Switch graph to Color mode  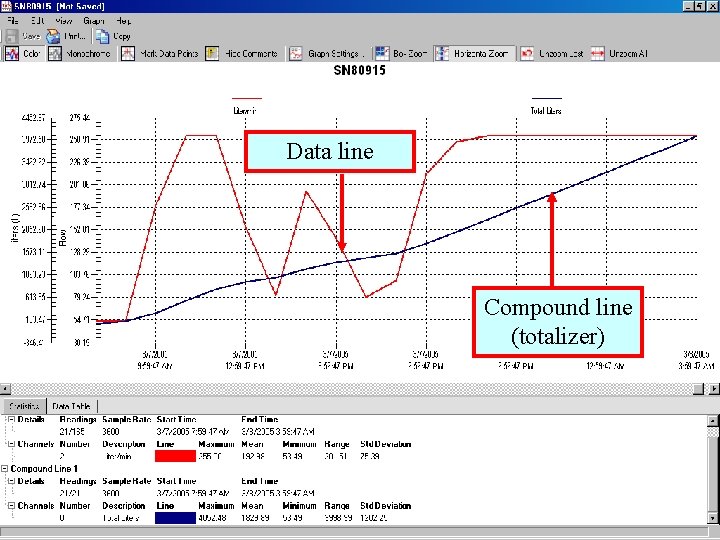click(x=23, y=54)
